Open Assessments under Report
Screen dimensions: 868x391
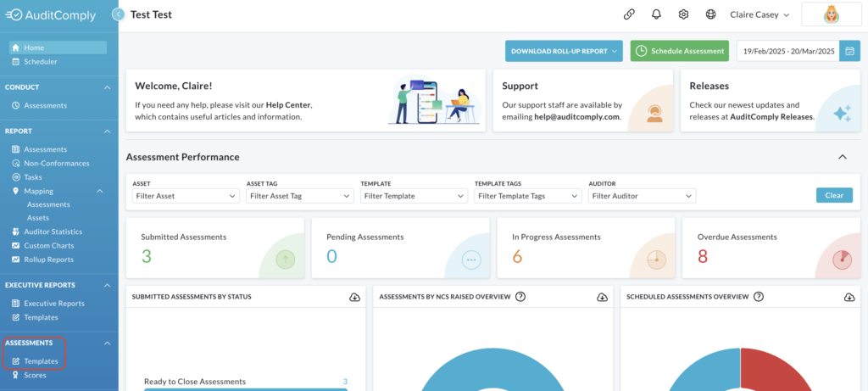click(x=39, y=149)
